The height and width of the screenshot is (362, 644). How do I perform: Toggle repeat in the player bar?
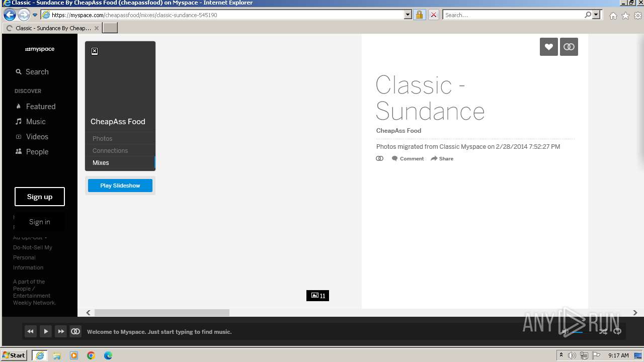click(617, 331)
